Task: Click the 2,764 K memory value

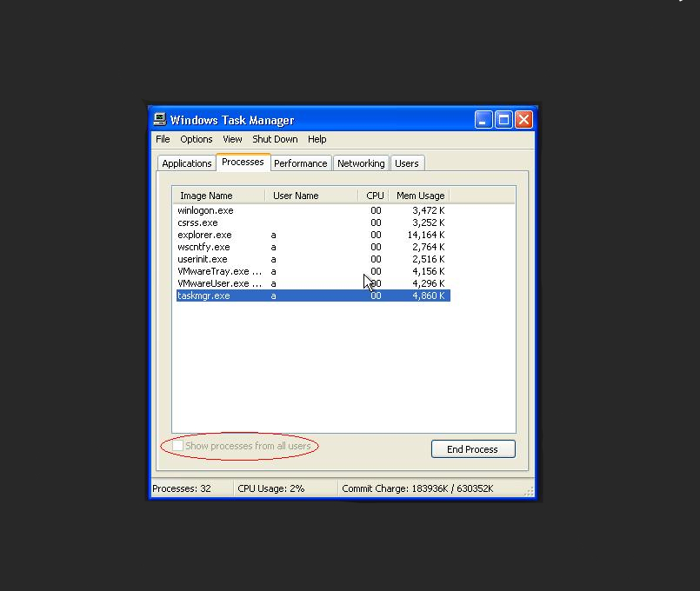Action: 428,247
